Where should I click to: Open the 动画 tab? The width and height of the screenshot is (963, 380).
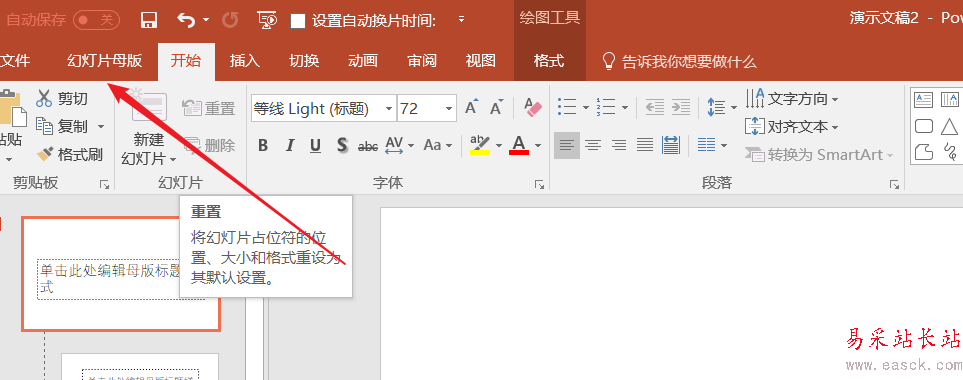point(363,61)
